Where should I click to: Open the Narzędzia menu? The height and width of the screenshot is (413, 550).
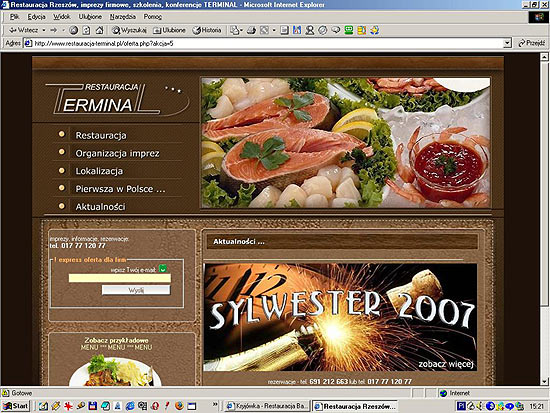tap(122, 16)
